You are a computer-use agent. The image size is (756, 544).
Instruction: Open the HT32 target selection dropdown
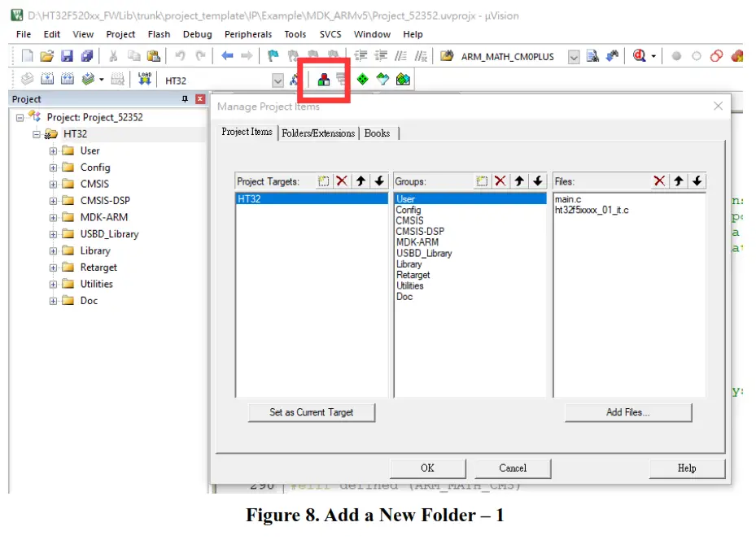coord(277,81)
